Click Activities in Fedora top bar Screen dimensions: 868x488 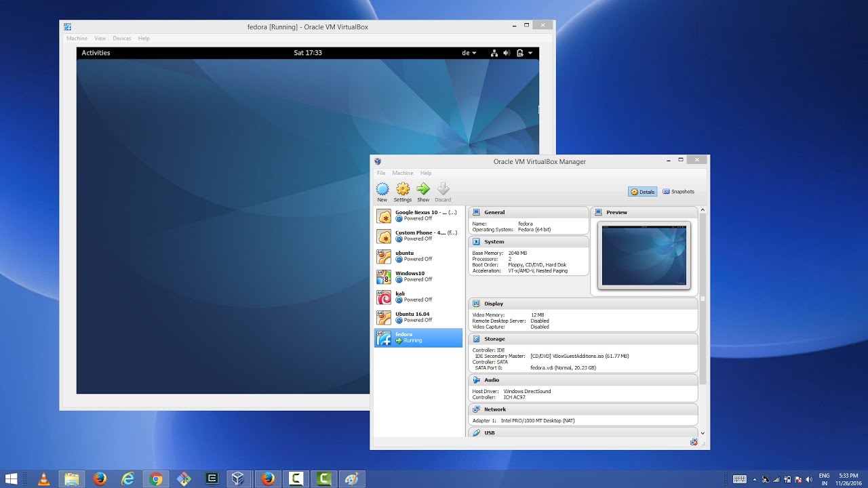click(96, 53)
